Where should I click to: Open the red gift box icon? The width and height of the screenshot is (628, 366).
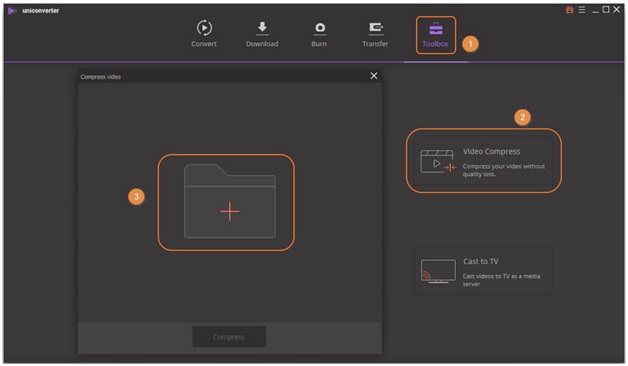click(x=569, y=10)
